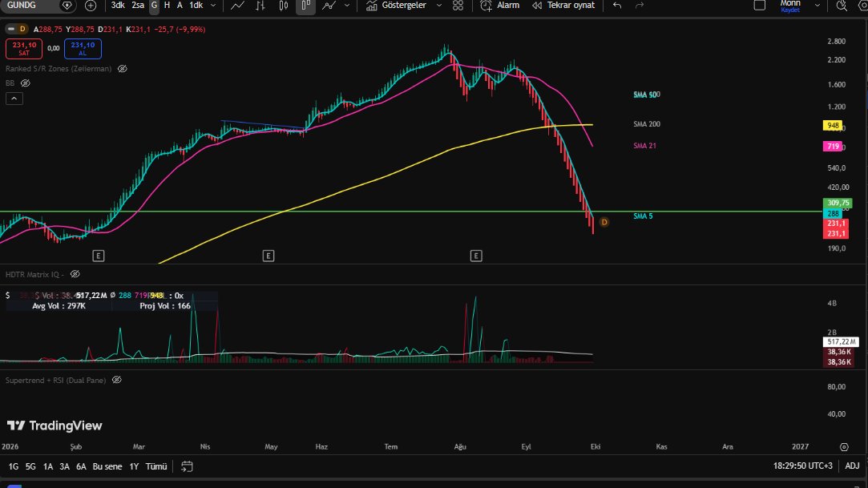Image resolution: width=868 pixels, height=488 pixels.
Task: Set range to 3A
Action: point(64,466)
